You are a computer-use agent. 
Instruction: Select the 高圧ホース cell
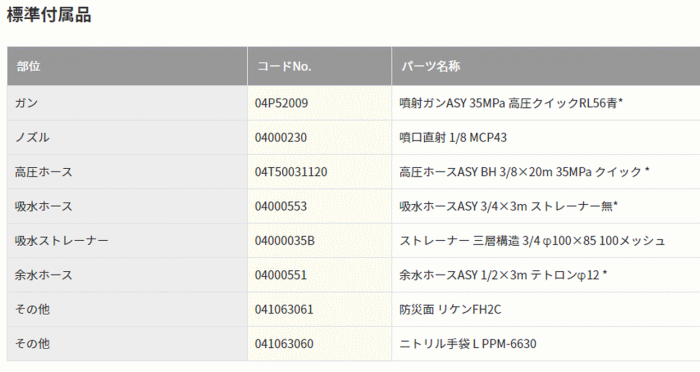[127, 172]
